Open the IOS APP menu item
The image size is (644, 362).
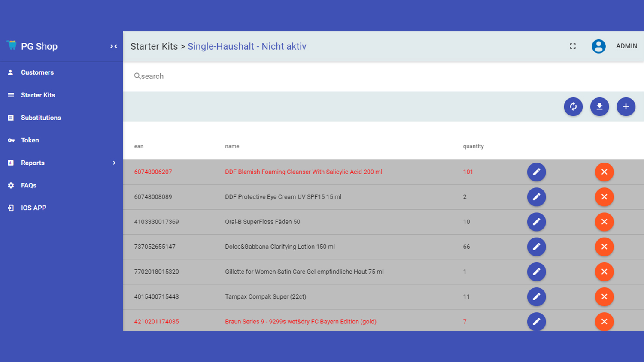click(61, 208)
